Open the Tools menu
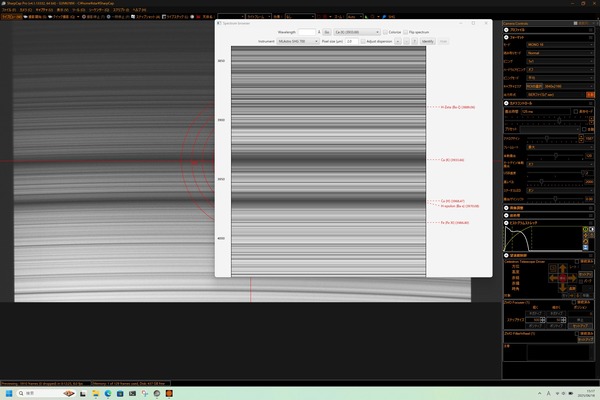Screen dimensions: 600x400 click(78, 10)
